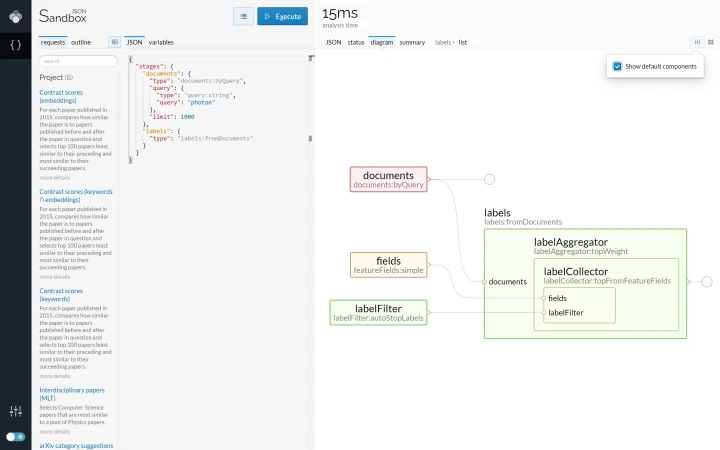Click the "query": "photon" line in editor
Viewport: 720px width, 450px height.
186,103
